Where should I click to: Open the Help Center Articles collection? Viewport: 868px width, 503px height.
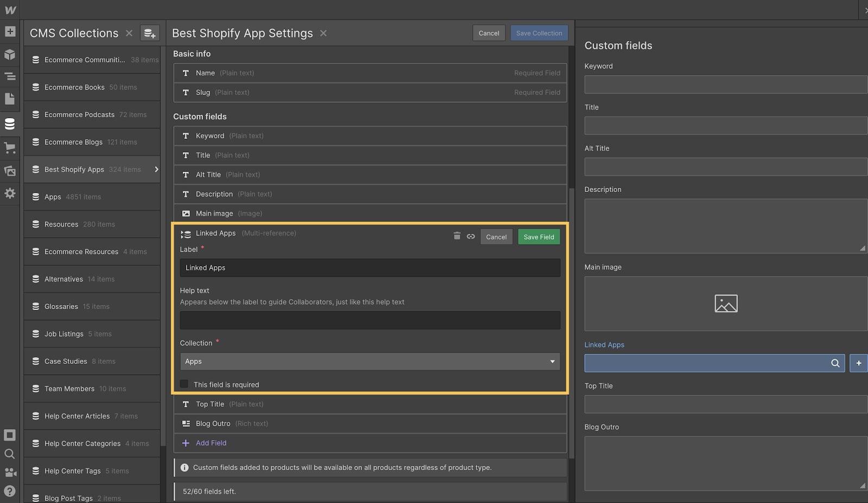tap(92, 416)
